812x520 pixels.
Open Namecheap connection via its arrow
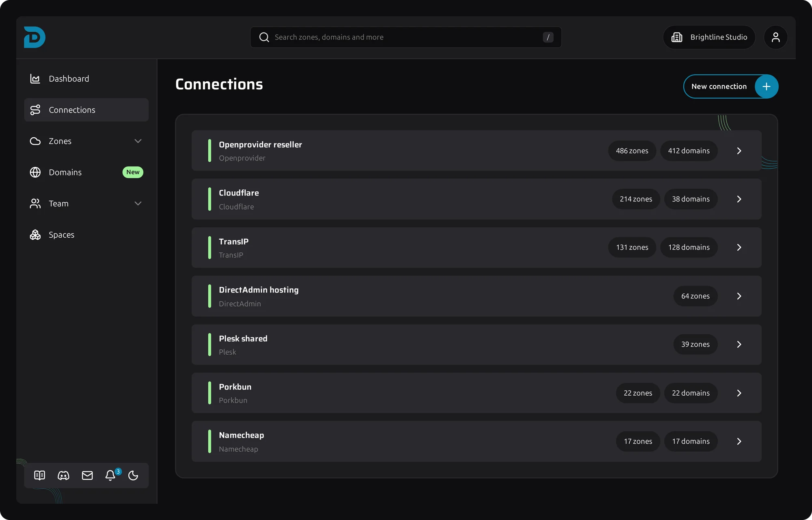tap(739, 442)
